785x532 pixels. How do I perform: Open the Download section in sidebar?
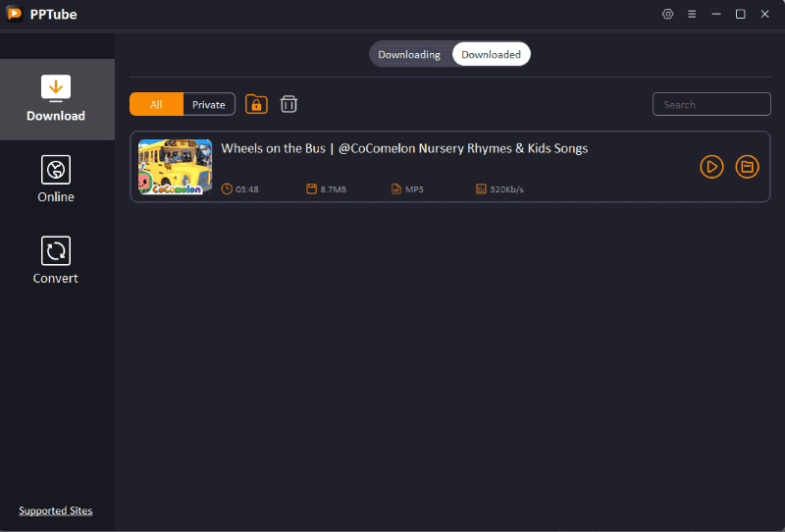tap(56, 99)
